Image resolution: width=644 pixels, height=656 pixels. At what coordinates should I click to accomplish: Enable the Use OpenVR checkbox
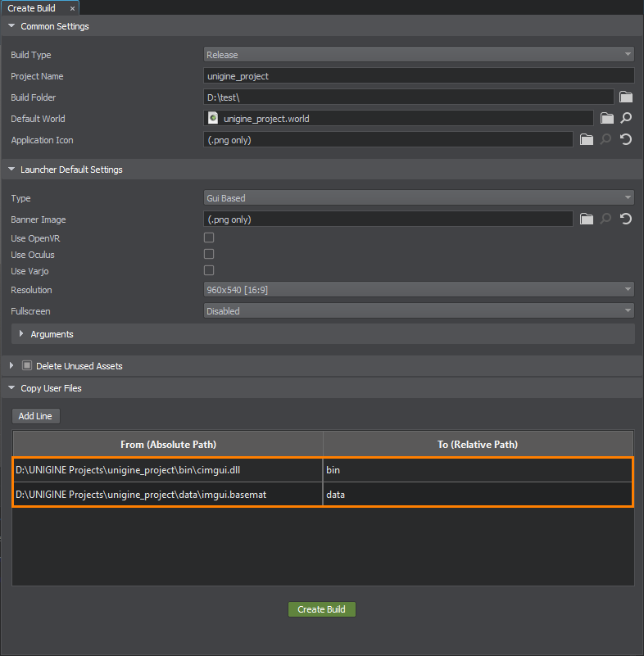(x=209, y=238)
